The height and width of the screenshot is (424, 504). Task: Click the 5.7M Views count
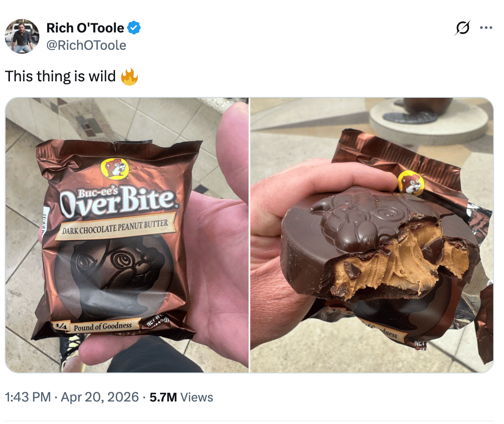[181, 397]
